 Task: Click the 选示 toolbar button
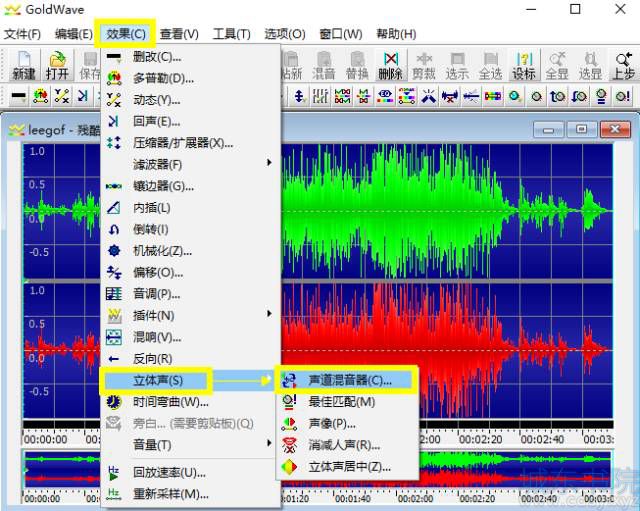tap(457, 65)
